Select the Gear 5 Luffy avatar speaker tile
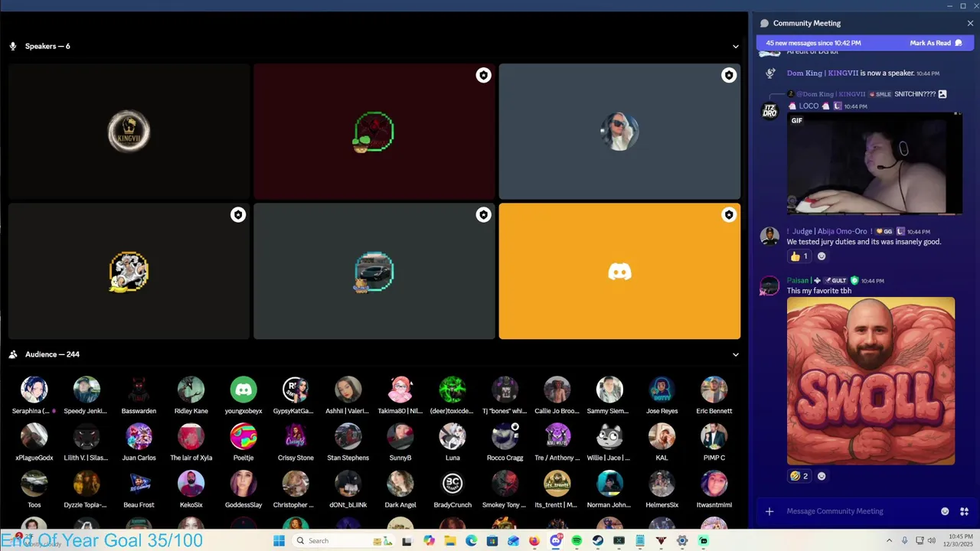 (129, 271)
